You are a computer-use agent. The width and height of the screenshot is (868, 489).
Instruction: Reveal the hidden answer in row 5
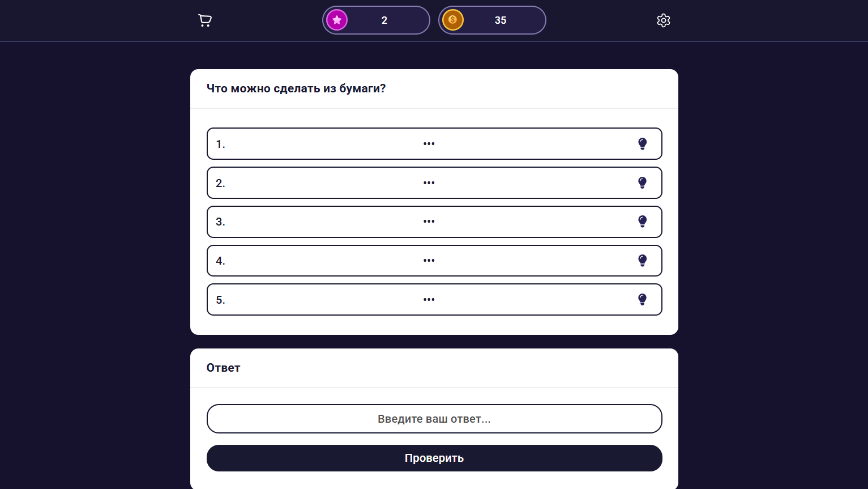coord(429,299)
